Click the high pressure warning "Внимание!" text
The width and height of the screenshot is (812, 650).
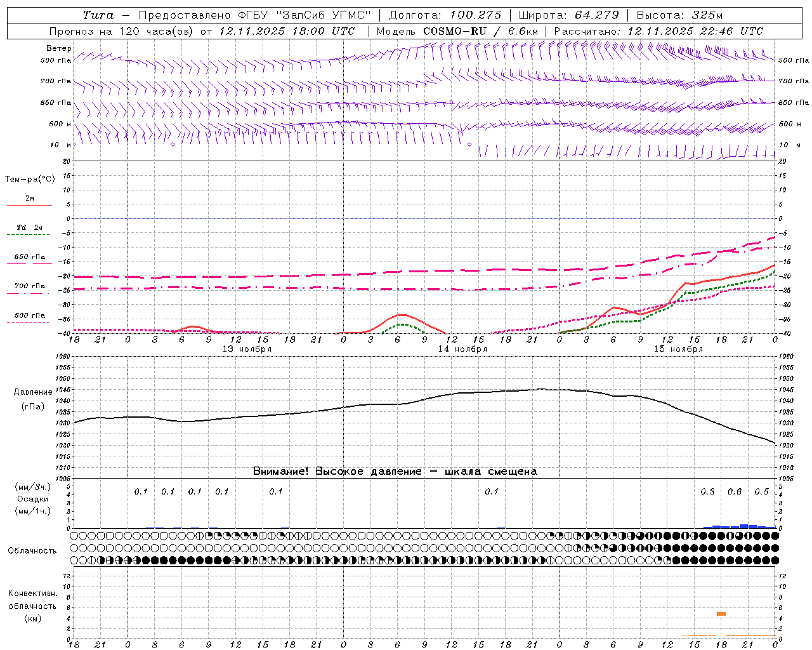281,472
